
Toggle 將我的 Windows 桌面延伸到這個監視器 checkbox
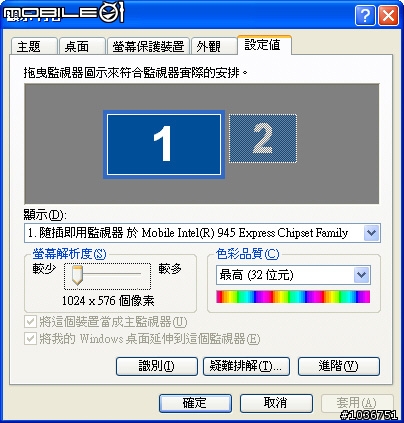(x=30, y=339)
